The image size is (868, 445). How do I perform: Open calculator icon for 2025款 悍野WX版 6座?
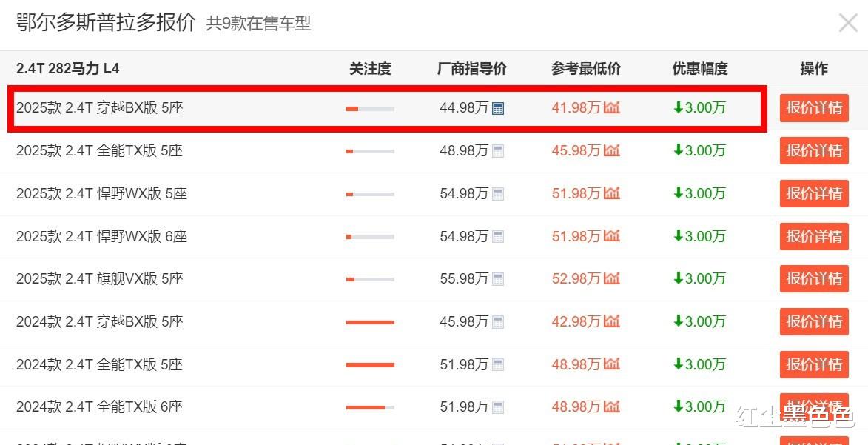pos(498,237)
